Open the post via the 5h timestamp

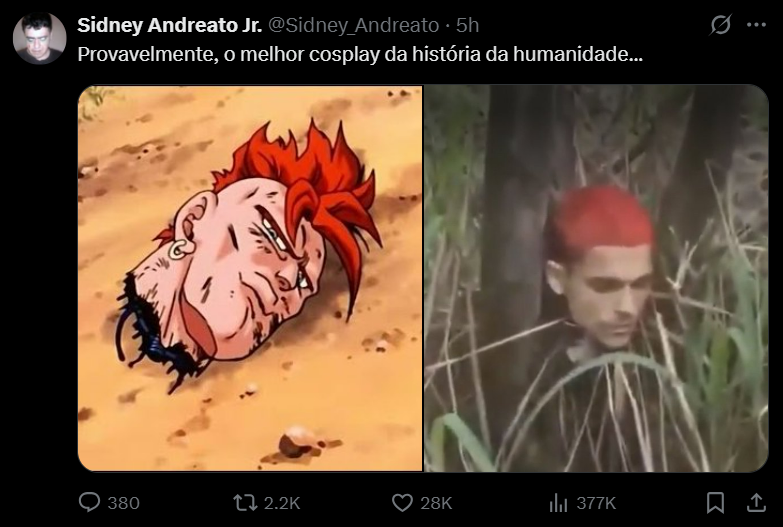pos(467,25)
